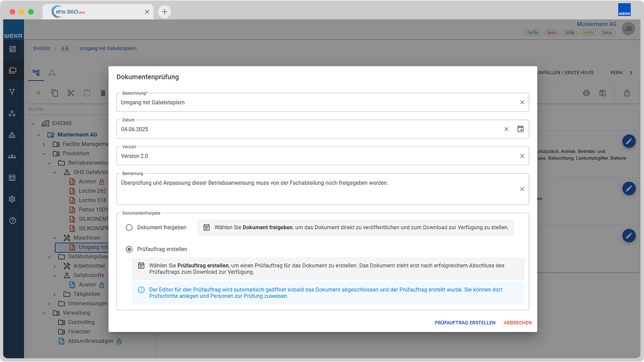Screen dimensions: 644x362
Task: Open a new browser tab with plus
Action: (164, 12)
